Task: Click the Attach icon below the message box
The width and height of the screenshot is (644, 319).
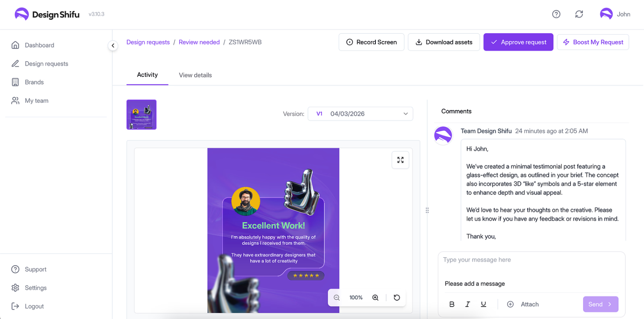Action: coord(510,304)
